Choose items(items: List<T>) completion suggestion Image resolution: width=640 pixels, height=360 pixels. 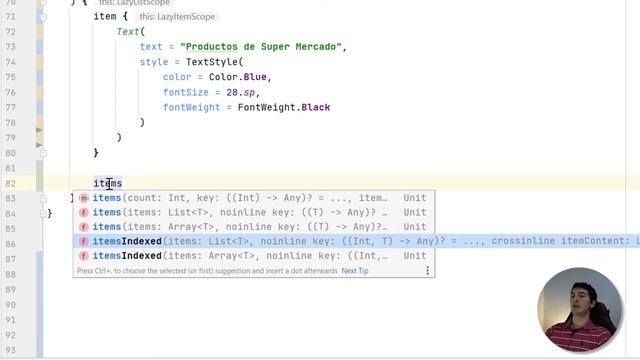[253, 212]
